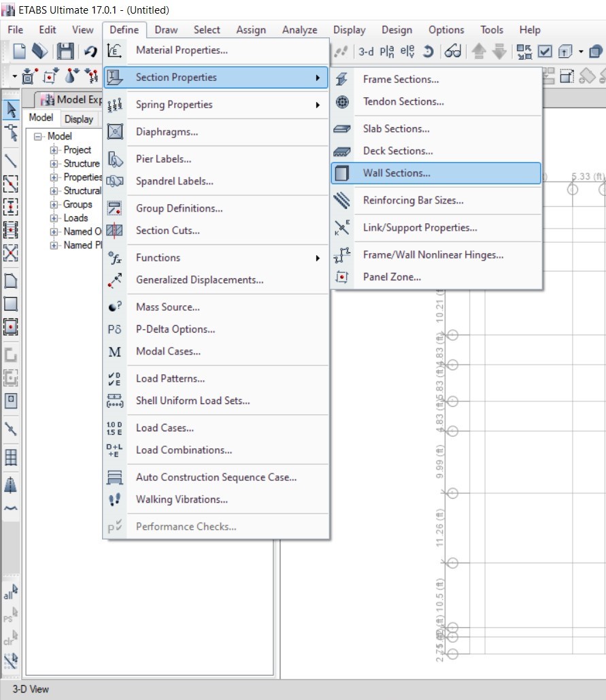Click the Select All icon
This screenshot has height=700, width=606.
click(11, 593)
